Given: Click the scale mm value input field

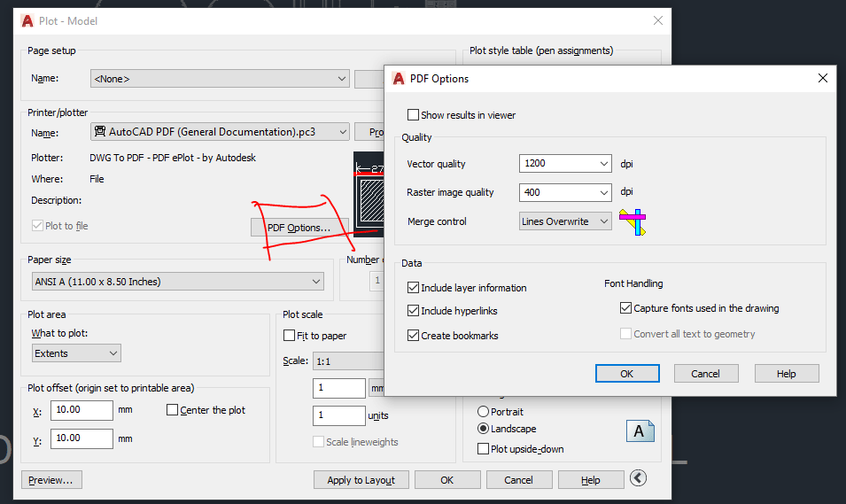Looking at the screenshot, I should (x=338, y=388).
